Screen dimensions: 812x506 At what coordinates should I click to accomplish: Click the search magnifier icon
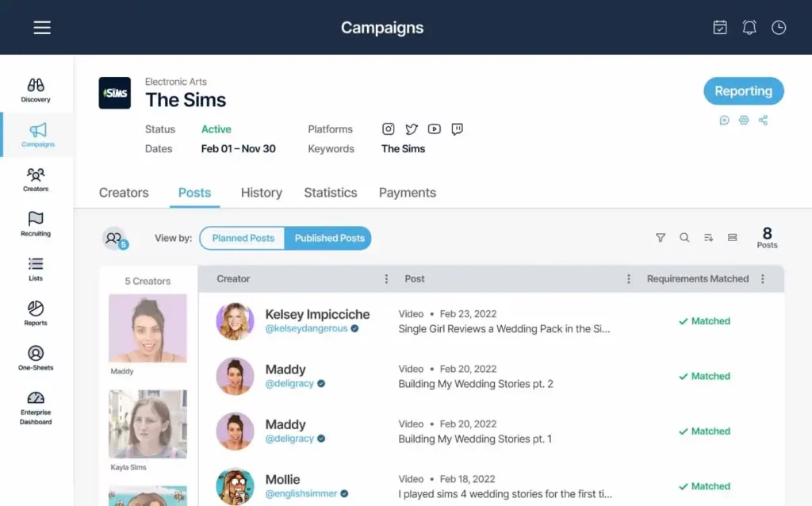pyautogui.click(x=684, y=237)
